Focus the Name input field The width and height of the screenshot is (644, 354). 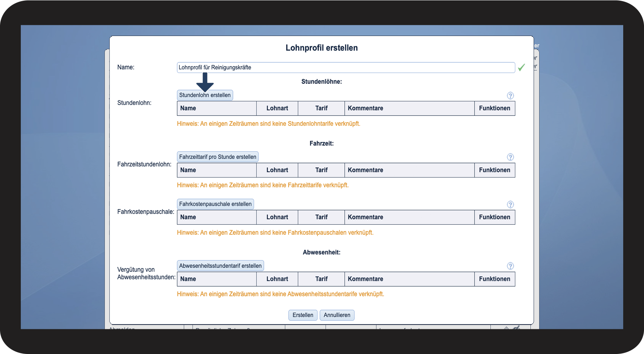[x=346, y=67]
